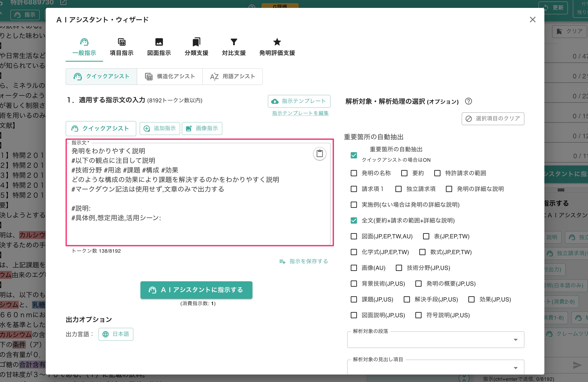
Task: Click the clipboard paste icon in prompt box
Action: click(320, 154)
